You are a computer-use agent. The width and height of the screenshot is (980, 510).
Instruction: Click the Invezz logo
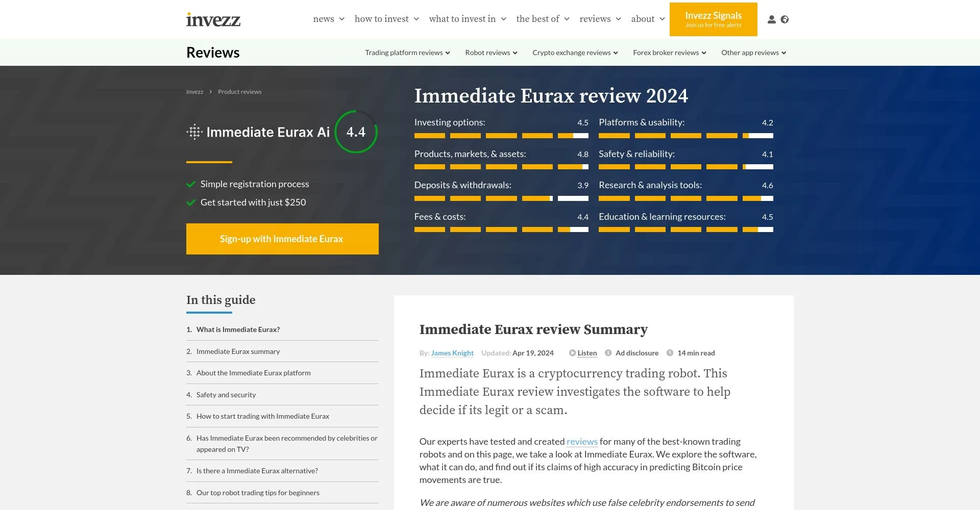click(213, 19)
